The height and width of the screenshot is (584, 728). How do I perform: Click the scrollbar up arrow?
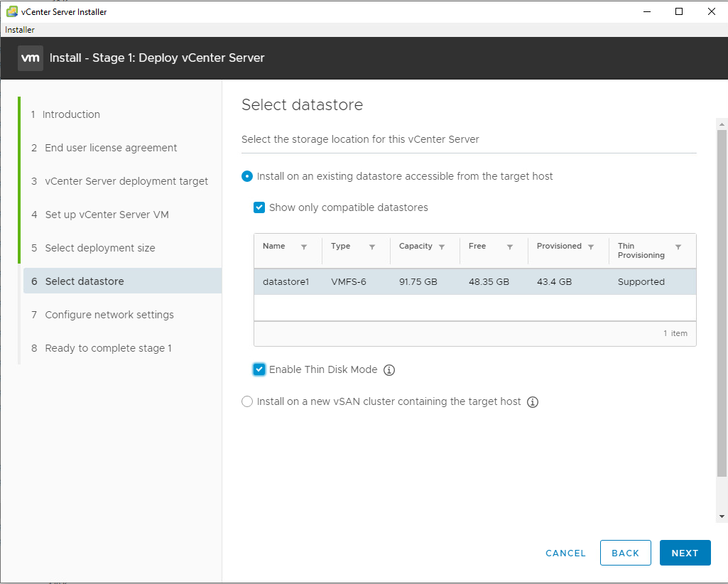[x=722, y=124]
